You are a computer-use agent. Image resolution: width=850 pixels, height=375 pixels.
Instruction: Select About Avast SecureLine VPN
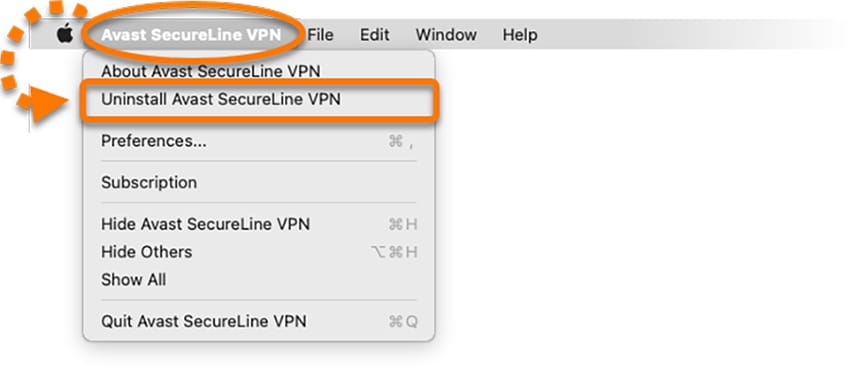[259, 71]
